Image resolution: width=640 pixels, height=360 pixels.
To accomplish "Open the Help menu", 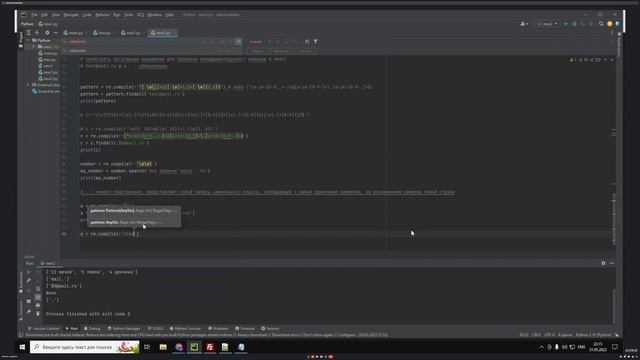I will pyautogui.click(x=169, y=15).
